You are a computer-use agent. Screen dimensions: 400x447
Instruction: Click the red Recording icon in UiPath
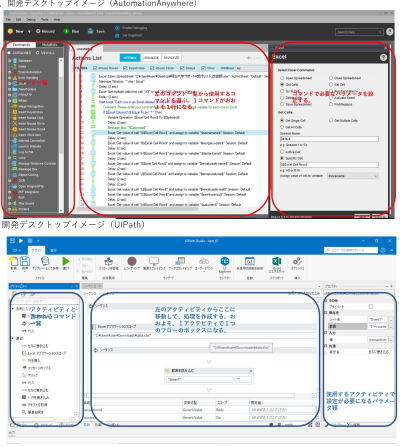coord(132,261)
